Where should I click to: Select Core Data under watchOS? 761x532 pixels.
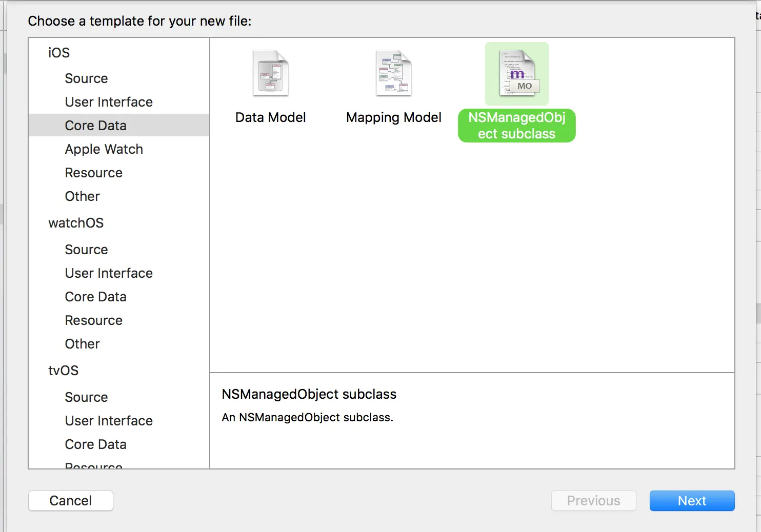point(95,297)
